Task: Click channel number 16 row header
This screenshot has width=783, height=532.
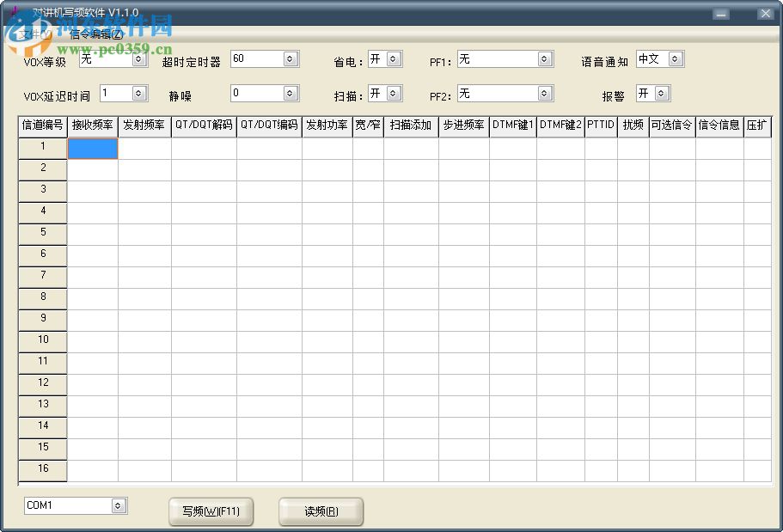Action: [x=42, y=469]
